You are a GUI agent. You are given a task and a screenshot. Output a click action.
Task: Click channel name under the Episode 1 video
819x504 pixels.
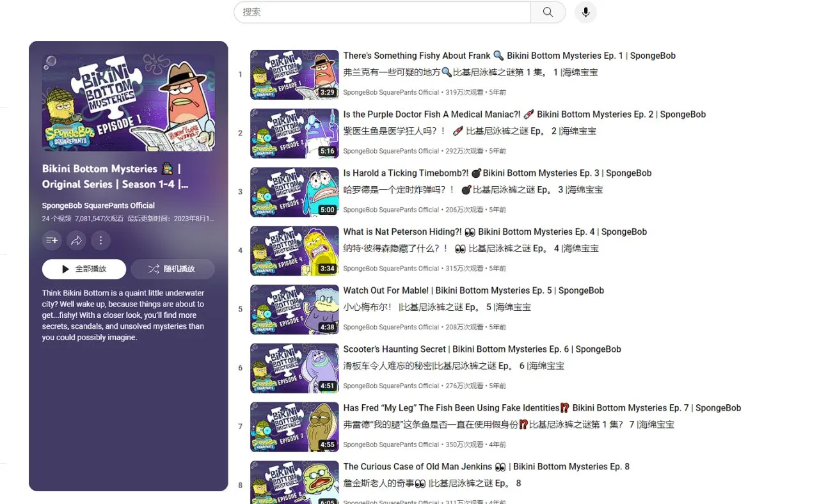pos(391,93)
